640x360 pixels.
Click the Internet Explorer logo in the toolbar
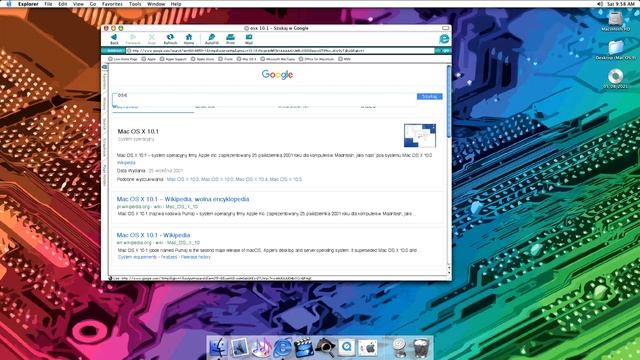tap(444, 39)
